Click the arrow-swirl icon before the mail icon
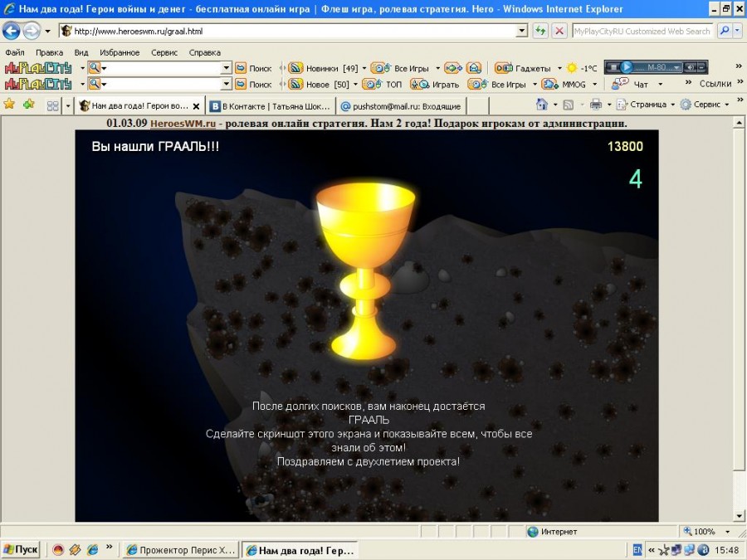This screenshot has width=747, height=560. (453, 68)
